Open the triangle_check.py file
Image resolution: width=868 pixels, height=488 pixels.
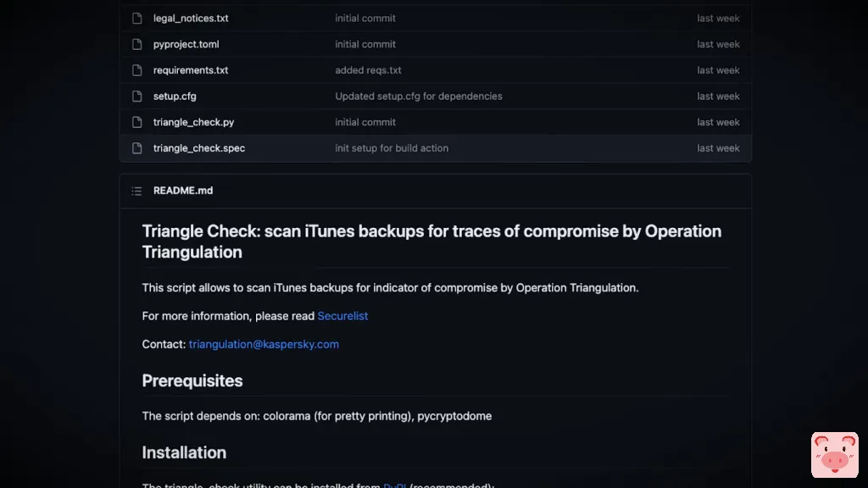click(x=193, y=122)
